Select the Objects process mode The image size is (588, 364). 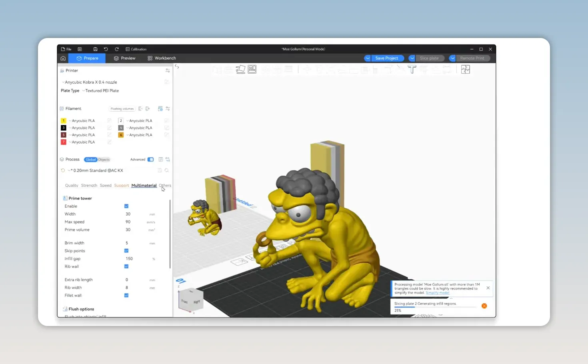click(104, 160)
